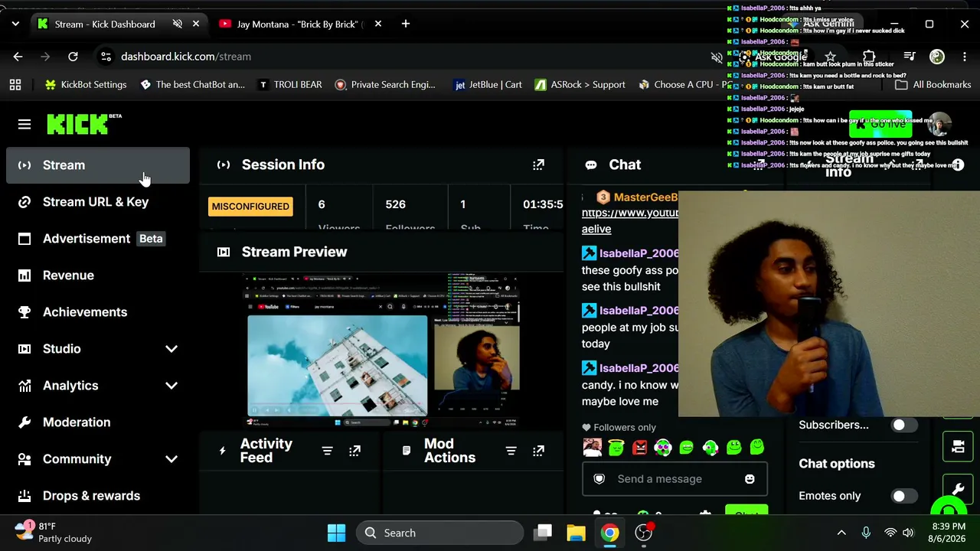
Task: Close the Jay Montana YouTube tab
Action: [x=377, y=24]
